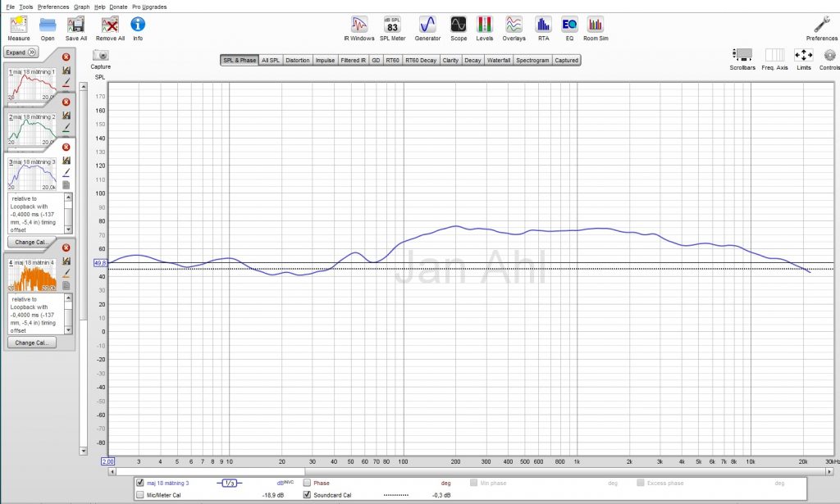This screenshot has width=840, height=504.
Task: Remove measurement 2 with red X
Action: tap(66, 102)
